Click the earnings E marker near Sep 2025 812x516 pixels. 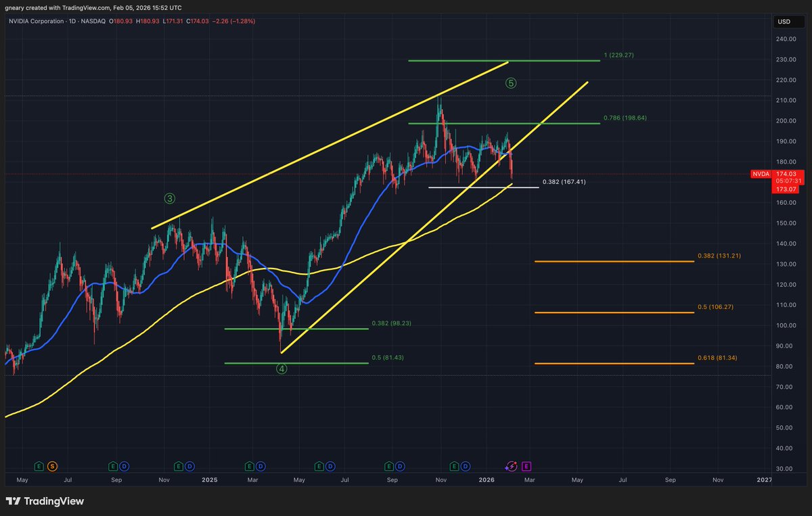pos(389,466)
